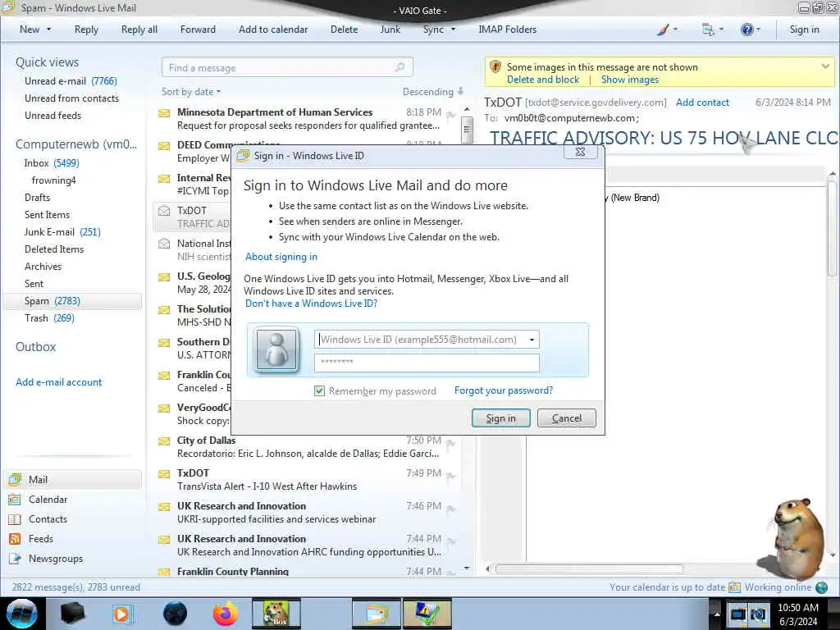840x630 pixels.
Task: Open the Feeds RSS icon
Action: click(15, 539)
